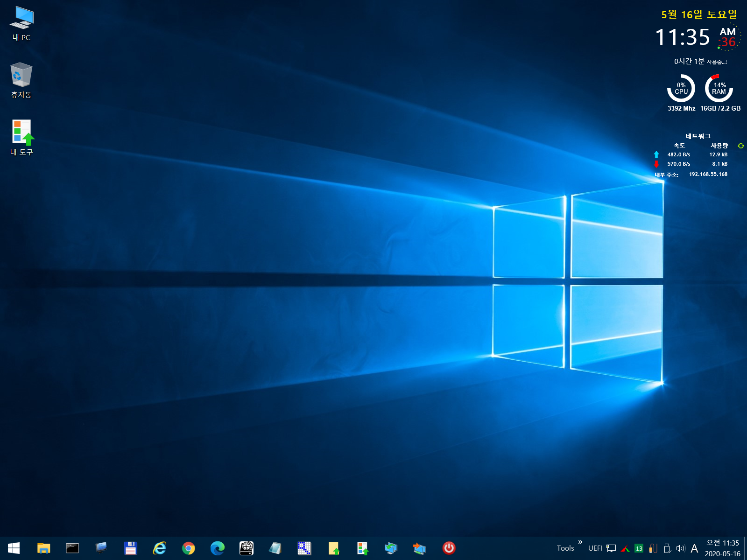Open the yellow note with green arrow icon
This screenshot has width=747, height=560.
point(333,548)
